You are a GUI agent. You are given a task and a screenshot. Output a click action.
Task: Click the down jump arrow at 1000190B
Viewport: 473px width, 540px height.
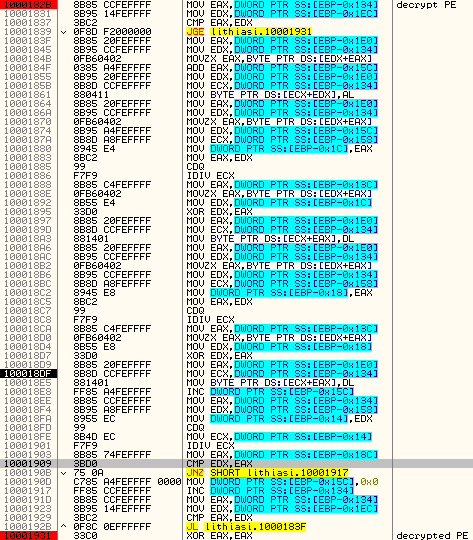tap(64, 473)
